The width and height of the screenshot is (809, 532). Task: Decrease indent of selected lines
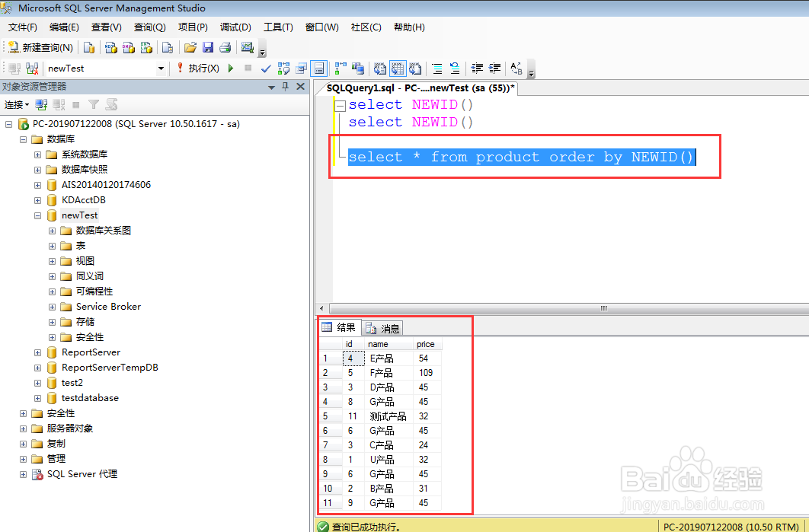(477, 68)
